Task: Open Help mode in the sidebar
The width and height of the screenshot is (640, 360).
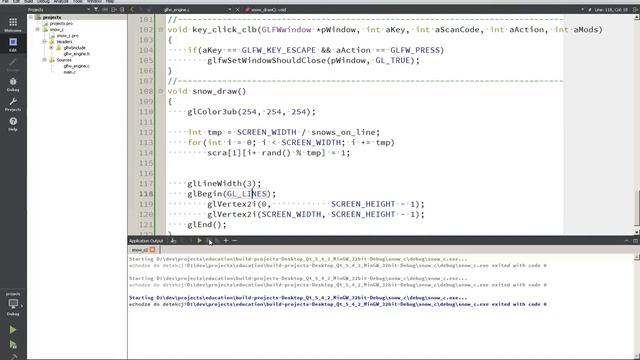Action: [x=13, y=124]
